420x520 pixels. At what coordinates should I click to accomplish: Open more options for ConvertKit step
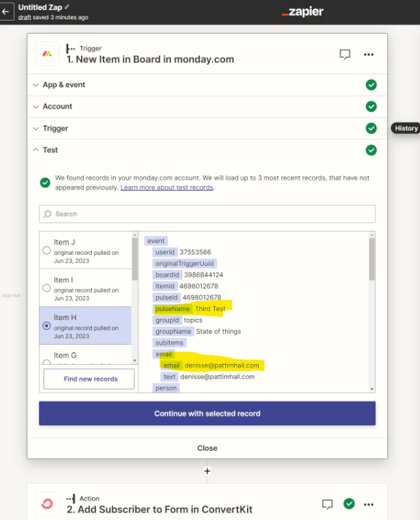coord(369,504)
